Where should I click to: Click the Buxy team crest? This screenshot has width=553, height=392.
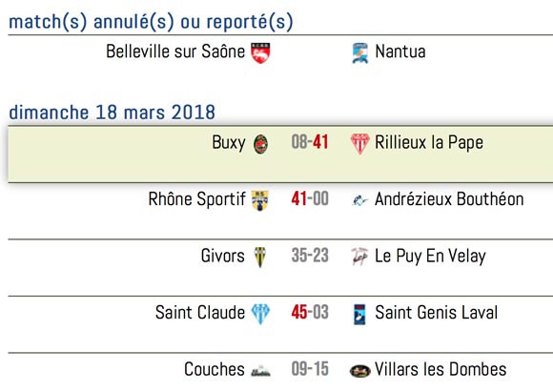[260, 144]
